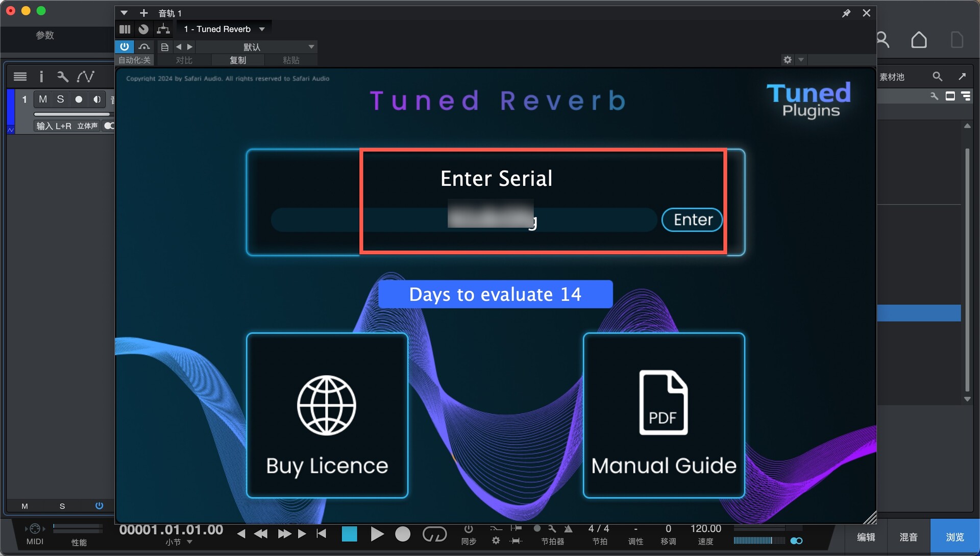Image resolution: width=980 pixels, height=556 pixels.
Task: Click the 复制 copy button
Action: (237, 60)
